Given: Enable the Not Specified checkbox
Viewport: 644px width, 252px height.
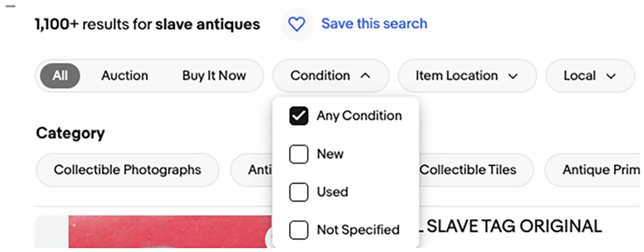Looking at the screenshot, I should coord(299,230).
